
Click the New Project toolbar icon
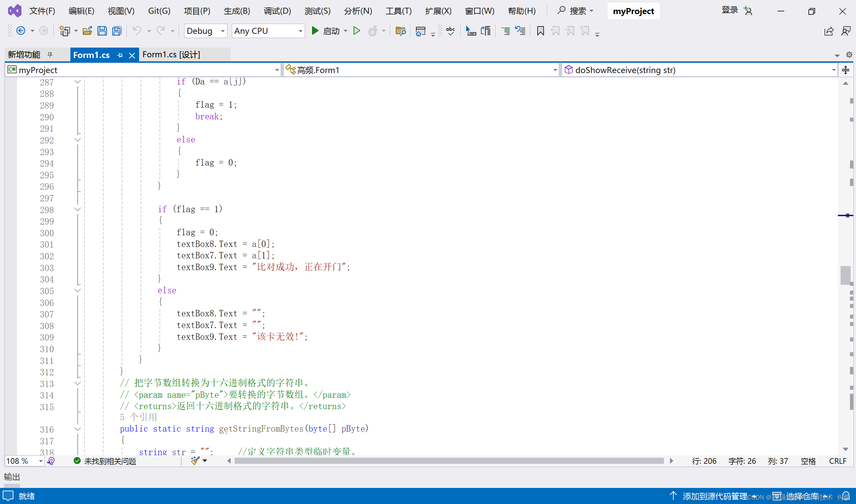[x=65, y=31]
